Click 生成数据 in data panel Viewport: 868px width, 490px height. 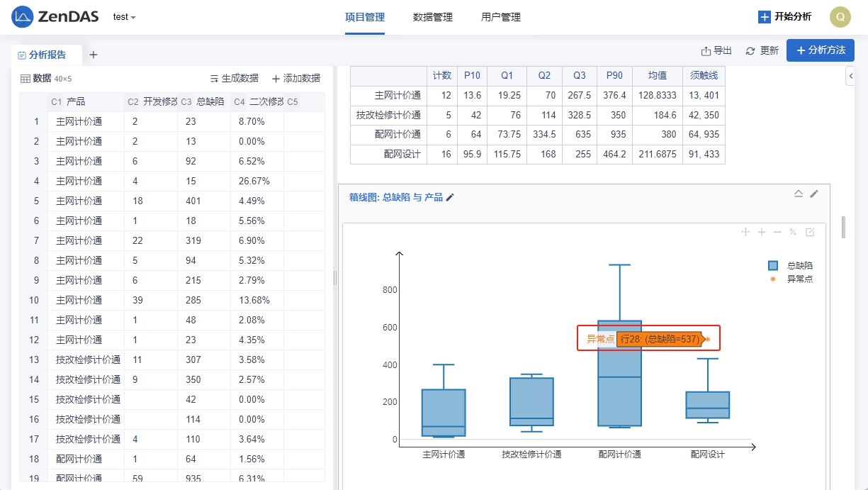pyautogui.click(x=234, y=78)
